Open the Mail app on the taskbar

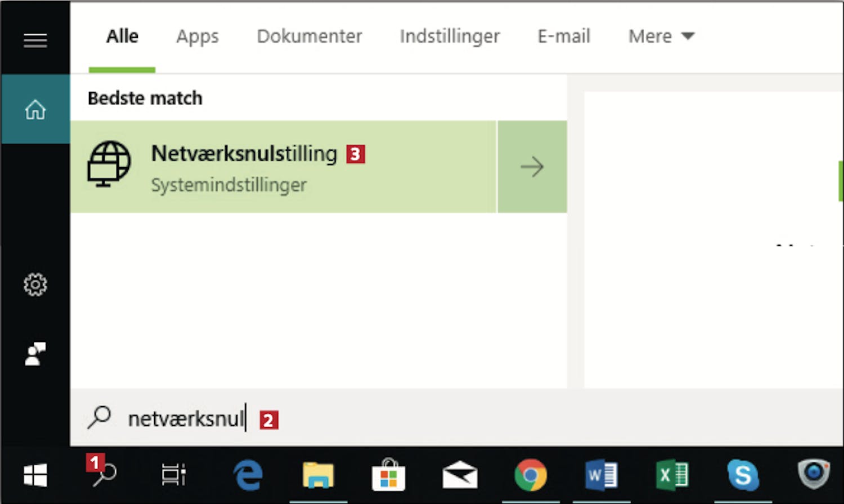click(460, 475)
